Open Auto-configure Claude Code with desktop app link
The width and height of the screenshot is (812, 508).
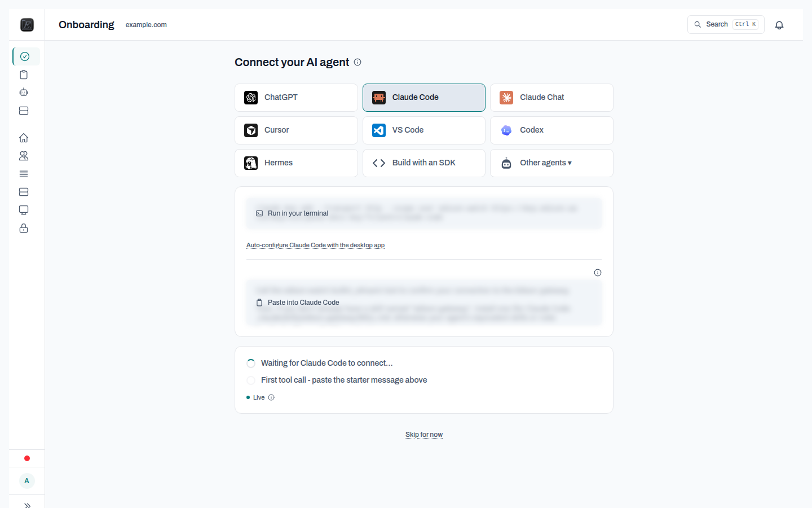click(315, 245)
